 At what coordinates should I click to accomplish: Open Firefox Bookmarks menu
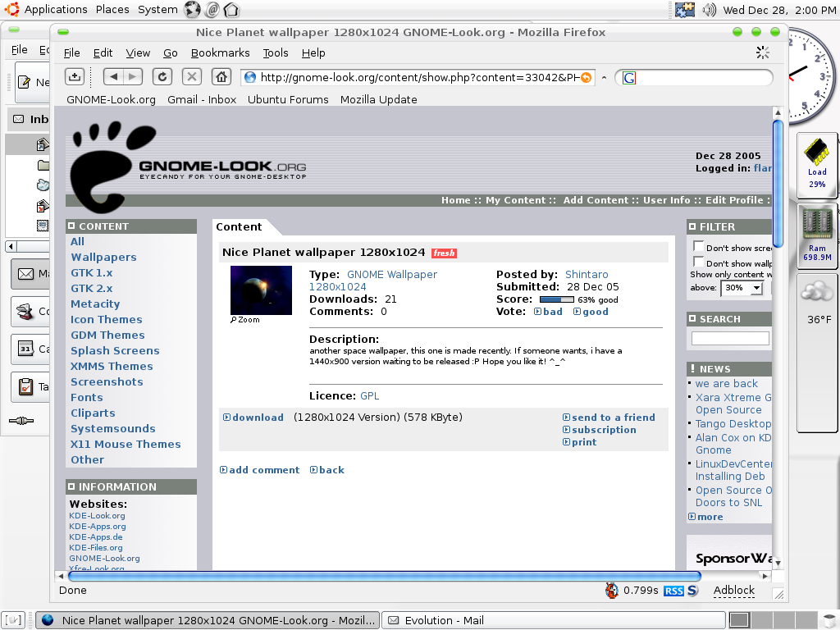(x=220, y=53)
